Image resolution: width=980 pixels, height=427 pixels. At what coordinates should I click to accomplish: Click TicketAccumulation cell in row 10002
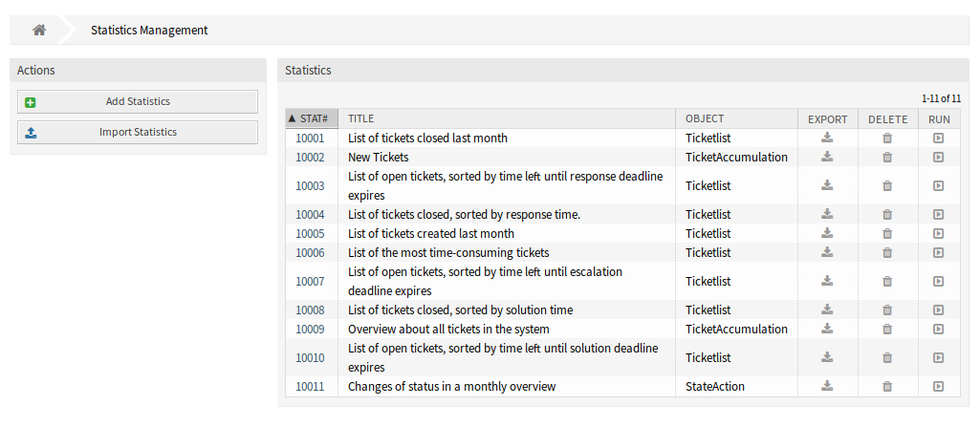tap(736, 157)
